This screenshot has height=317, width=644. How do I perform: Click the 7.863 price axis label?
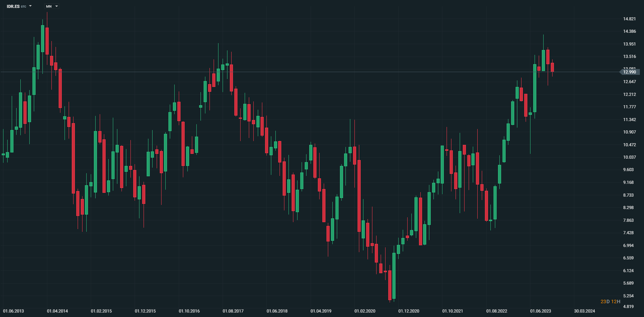[628, 220]
